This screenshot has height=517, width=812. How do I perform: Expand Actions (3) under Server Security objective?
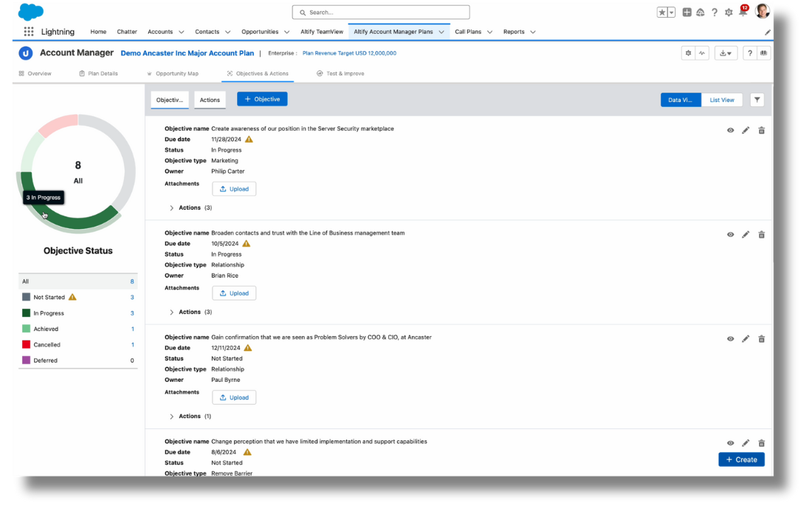(171, 208)
